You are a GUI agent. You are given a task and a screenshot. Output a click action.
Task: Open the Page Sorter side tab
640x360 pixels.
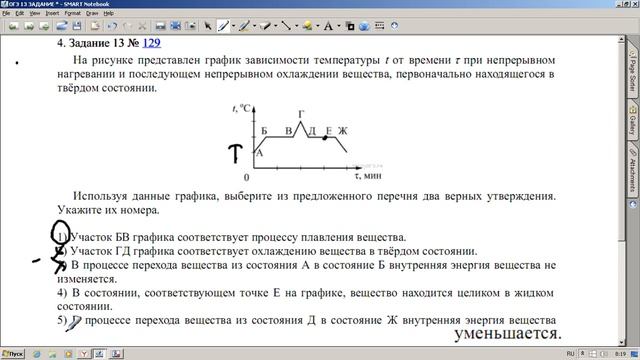[x=633, y=70]
